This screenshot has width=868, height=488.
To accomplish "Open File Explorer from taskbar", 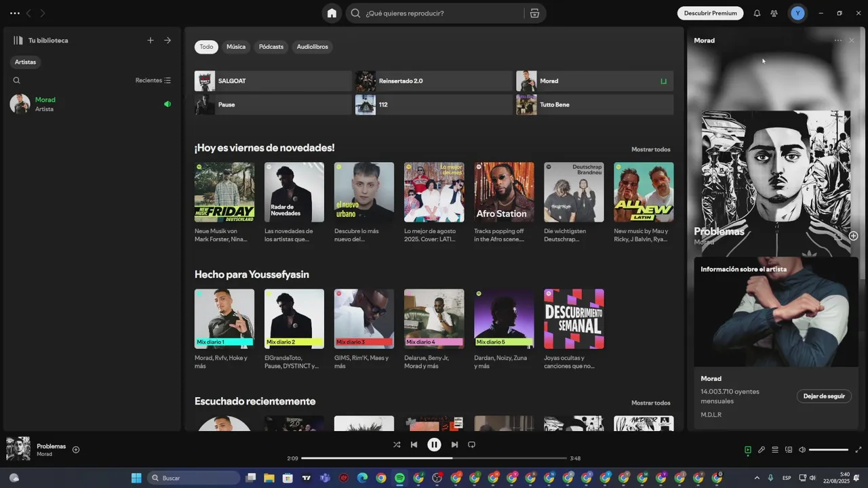I will (269, 478).
